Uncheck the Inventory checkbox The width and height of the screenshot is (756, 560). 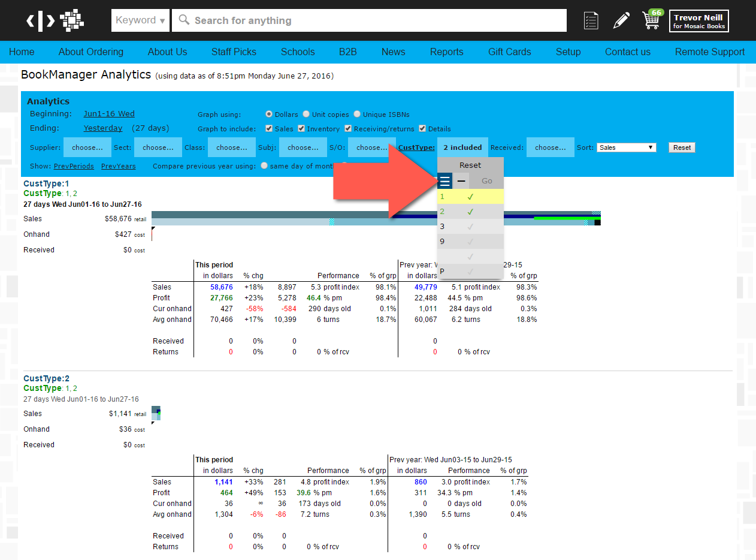[301, 129]
